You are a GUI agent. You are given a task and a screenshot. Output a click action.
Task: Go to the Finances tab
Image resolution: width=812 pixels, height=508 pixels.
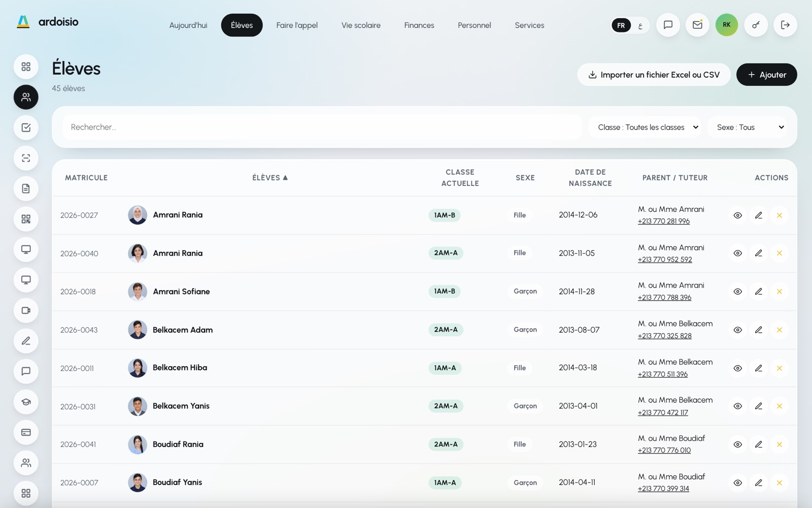pyautogui.click(x=419, y=25)
